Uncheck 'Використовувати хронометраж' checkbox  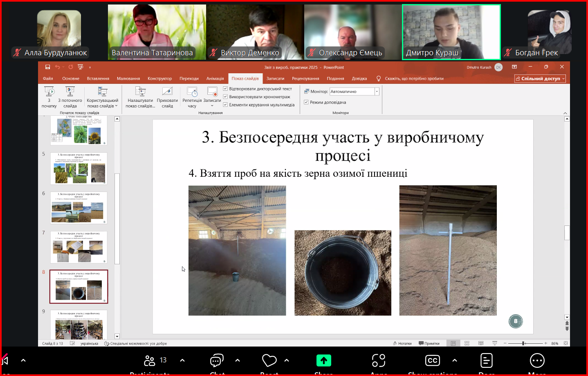click(225, 97)
